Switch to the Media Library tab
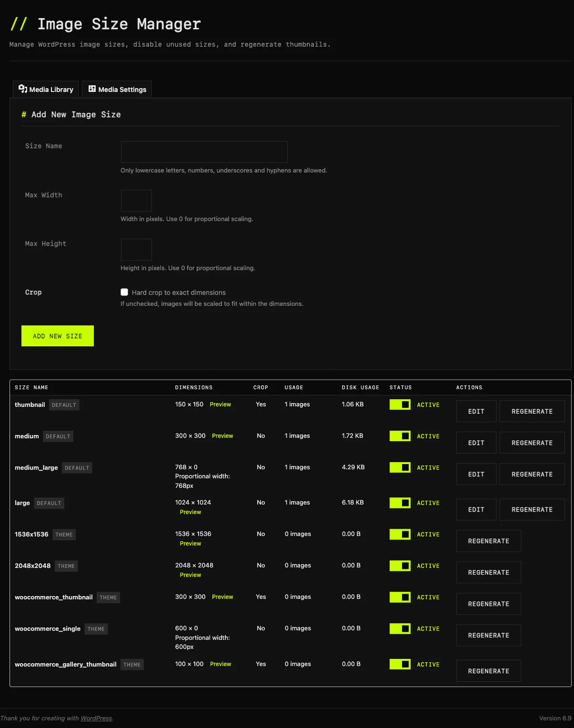 (x=45, y=89)
